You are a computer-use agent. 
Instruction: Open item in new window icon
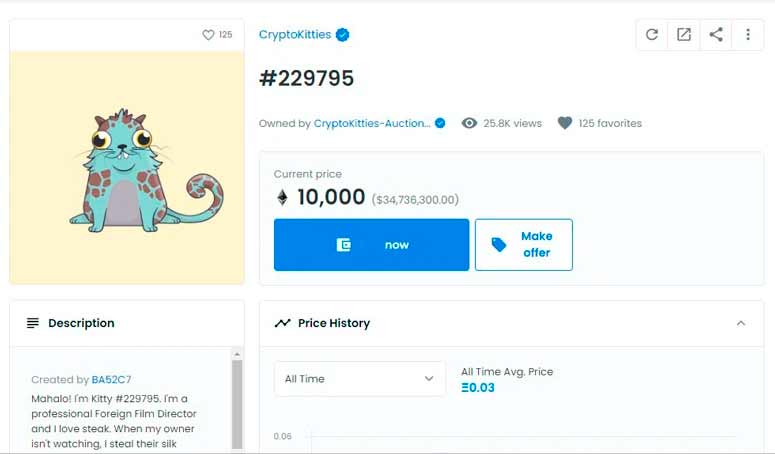point(684,35)
